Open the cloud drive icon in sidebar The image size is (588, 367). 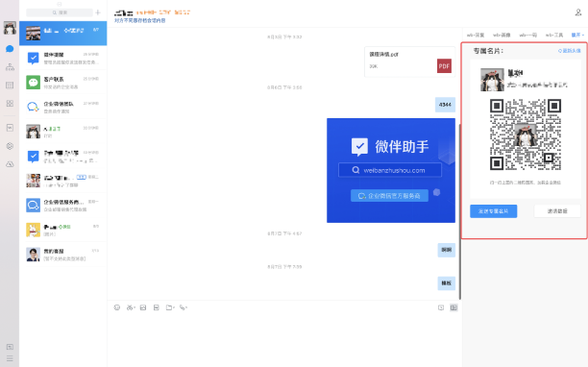click(10, 164)
